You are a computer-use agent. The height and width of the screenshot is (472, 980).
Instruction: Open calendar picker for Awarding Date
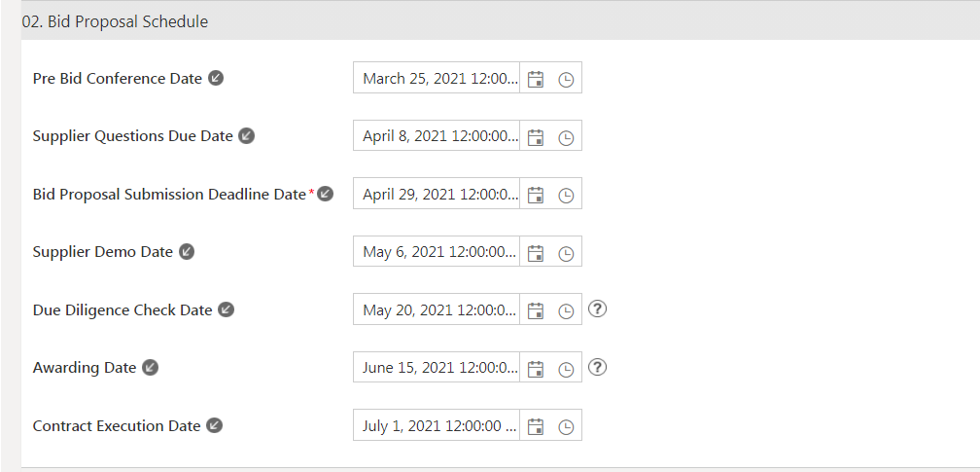(535, 369)
